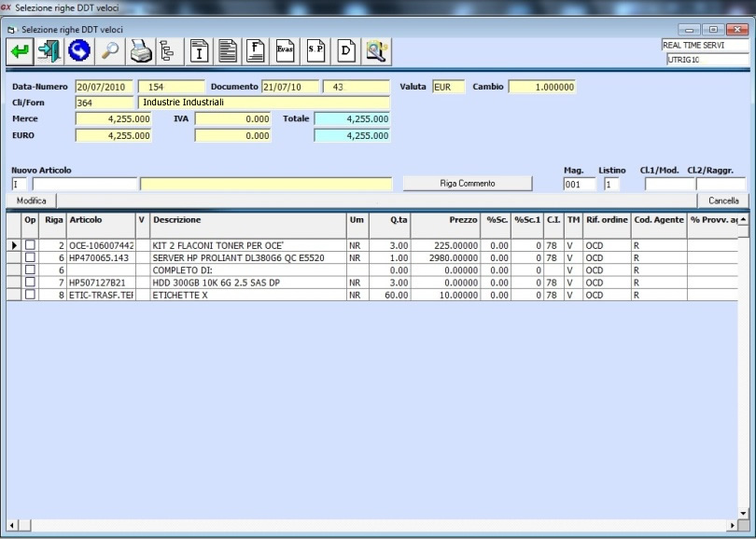Click the Listino field showing 1
This screenshot has width=756, height=539.
pyautogui.click(x=611, y=184)
